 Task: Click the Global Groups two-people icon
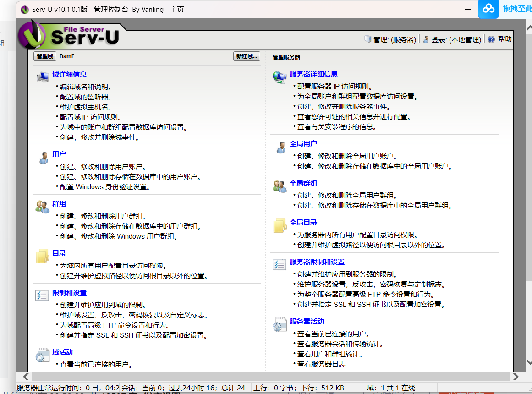[x=280, y=186]
